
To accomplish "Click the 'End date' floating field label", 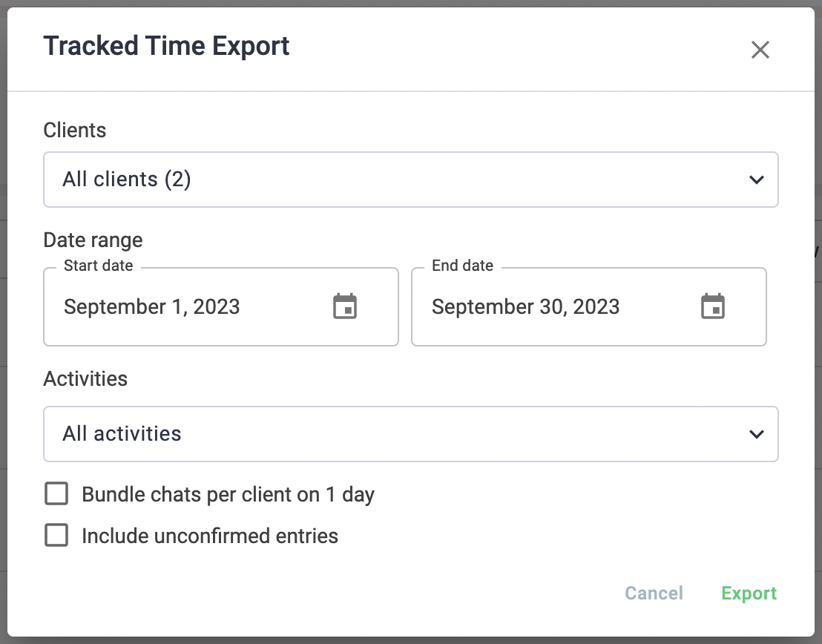I will [462, 266].
